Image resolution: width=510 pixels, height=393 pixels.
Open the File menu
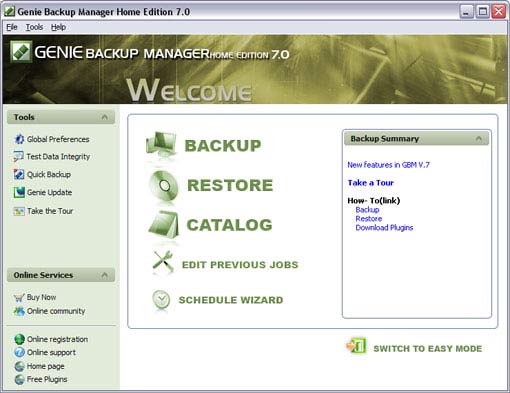tap(12, 27)
